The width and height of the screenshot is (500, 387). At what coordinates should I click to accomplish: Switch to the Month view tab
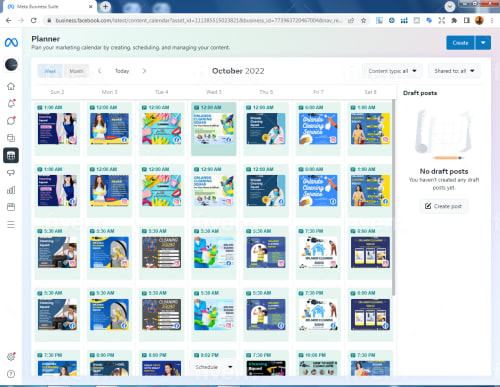pyautogui.click(x=76, y=71)
